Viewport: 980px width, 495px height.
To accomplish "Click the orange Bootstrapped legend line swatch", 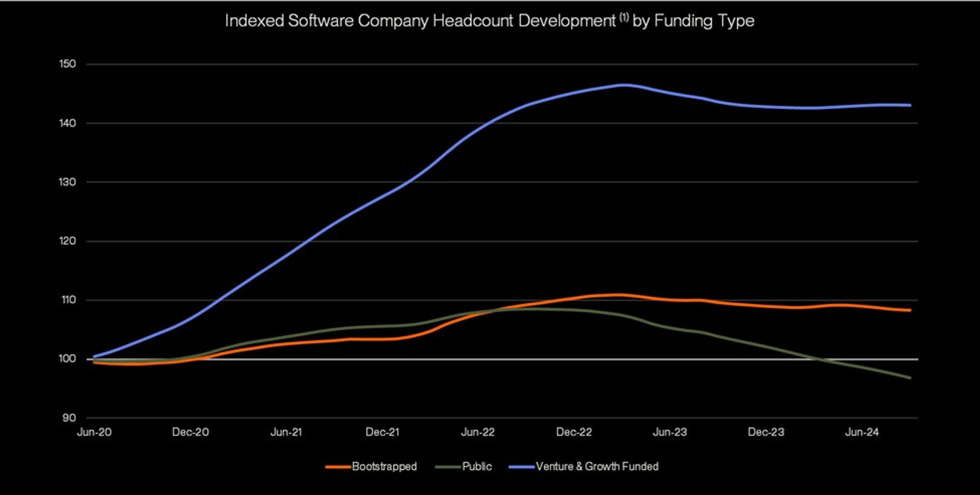I will tap(338, 467).
